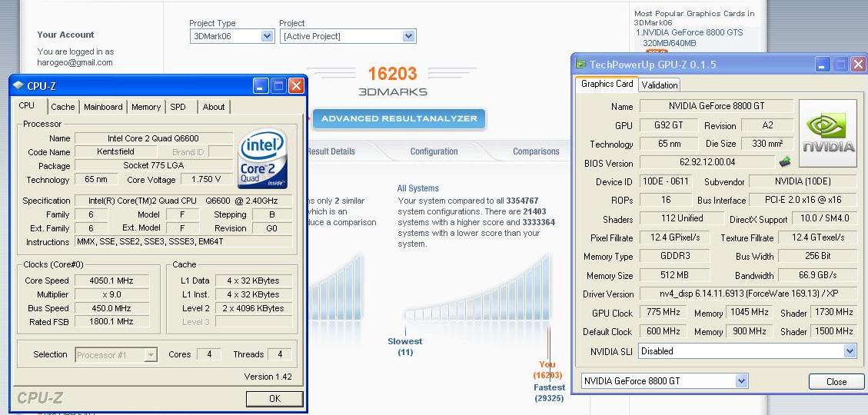
Task: Click the GPU-Z BIOS save chip icon
Action: point(784,163)
